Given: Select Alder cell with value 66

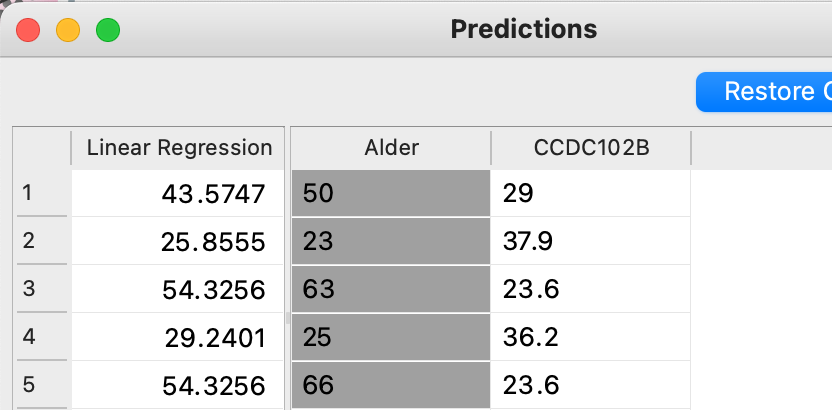Looking at the screenshot, I should [x=391, y=386].
